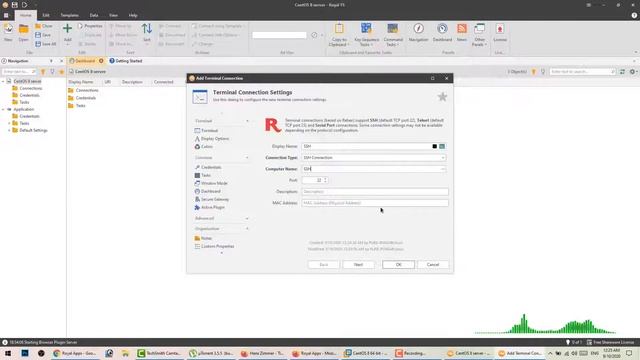The width and height of the screenshot is (640, 360).
Task: Click the refresh arrows icon beside the search box
Action: coord(622,71)
